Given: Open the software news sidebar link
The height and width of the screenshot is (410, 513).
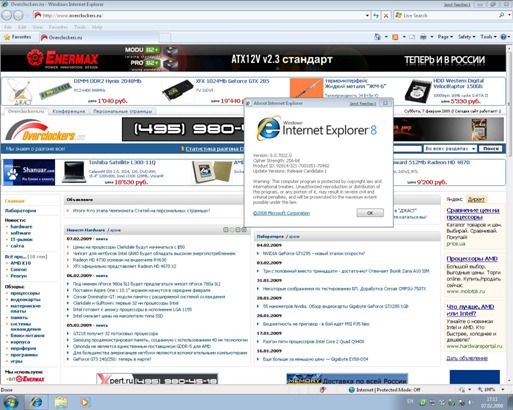Looking at the screenshot, I should tap(20, 233).
